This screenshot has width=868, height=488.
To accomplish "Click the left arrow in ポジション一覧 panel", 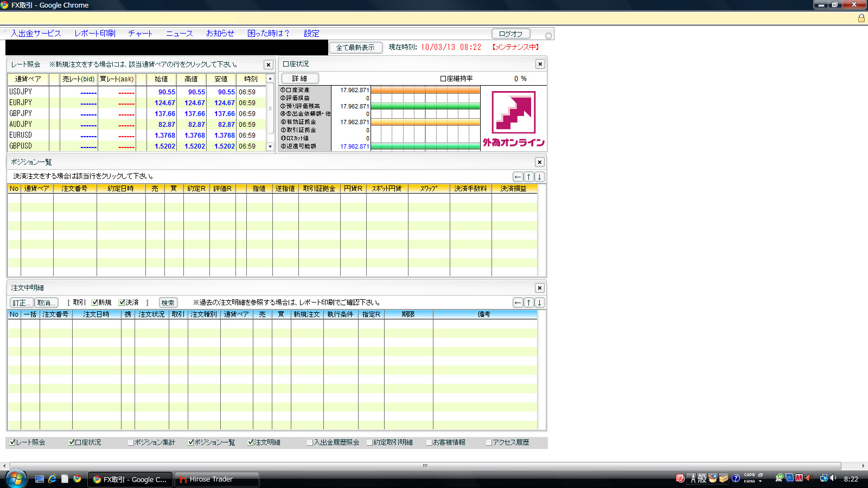I will click(518, 177).
